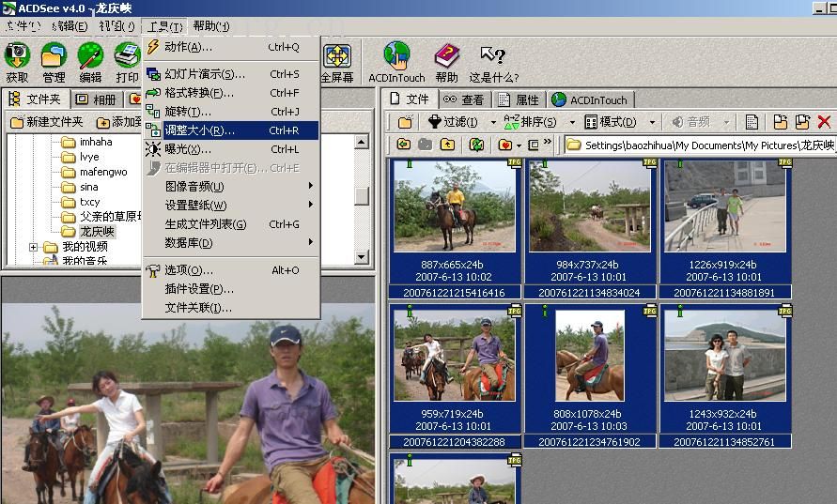Image resolution: width=837 pixels, height=504 pixels.
Task: Click the up-one-level folder icon
Action: click(447, 144)
